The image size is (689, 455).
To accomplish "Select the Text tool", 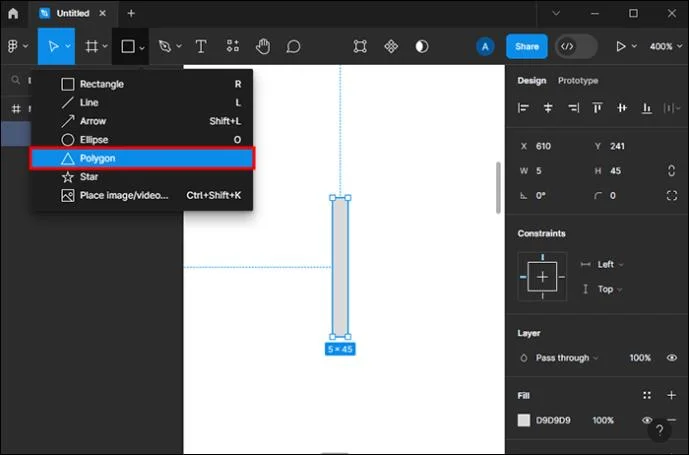I will 201,46.
